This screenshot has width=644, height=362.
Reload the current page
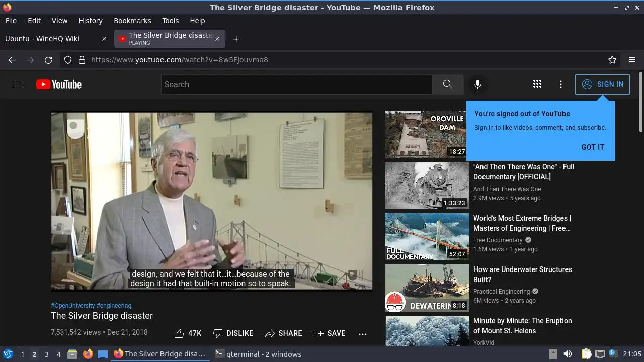pos(48,60)
